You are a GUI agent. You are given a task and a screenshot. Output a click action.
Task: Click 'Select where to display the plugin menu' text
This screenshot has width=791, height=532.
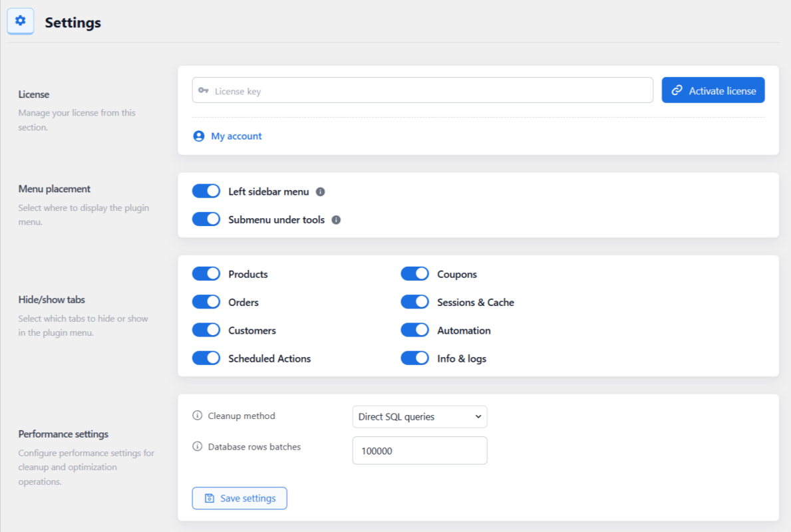(84, 215)
